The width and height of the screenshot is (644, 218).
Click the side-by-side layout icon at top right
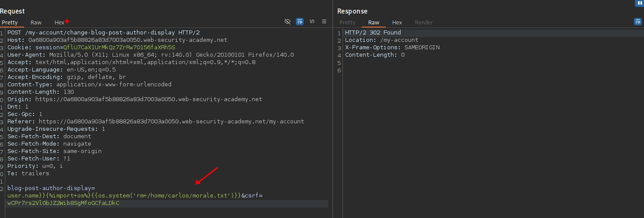(x=640, y=3)
